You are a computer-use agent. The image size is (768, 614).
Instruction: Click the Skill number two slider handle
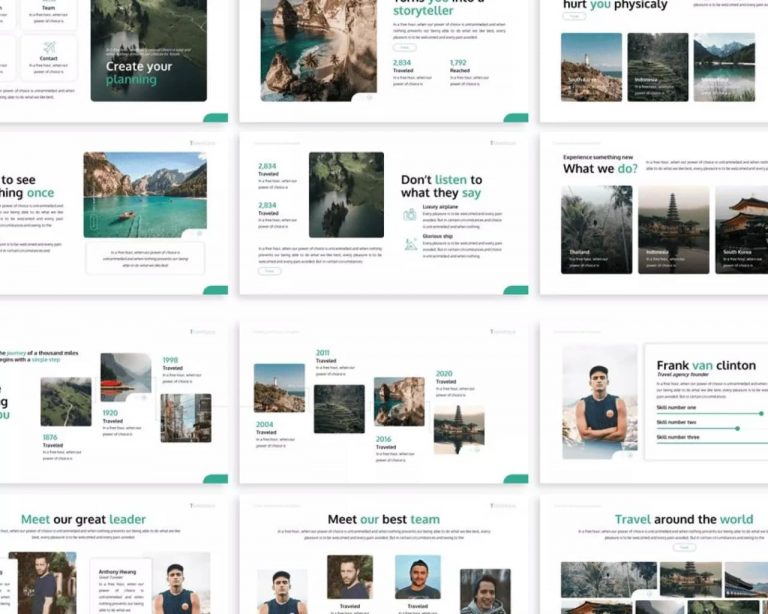click(737, 428)
